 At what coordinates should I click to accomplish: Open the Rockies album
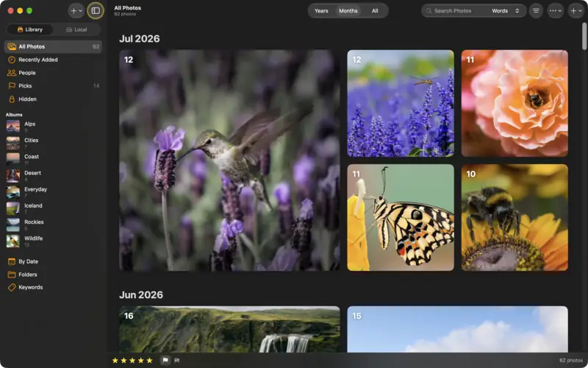coord(53,224)
